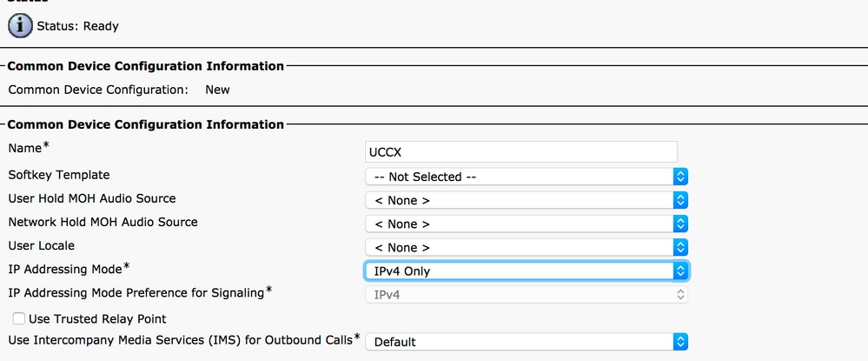Click the Name field containing UCCX
Viewport: 868px width, 361px height.
point(521,152)
